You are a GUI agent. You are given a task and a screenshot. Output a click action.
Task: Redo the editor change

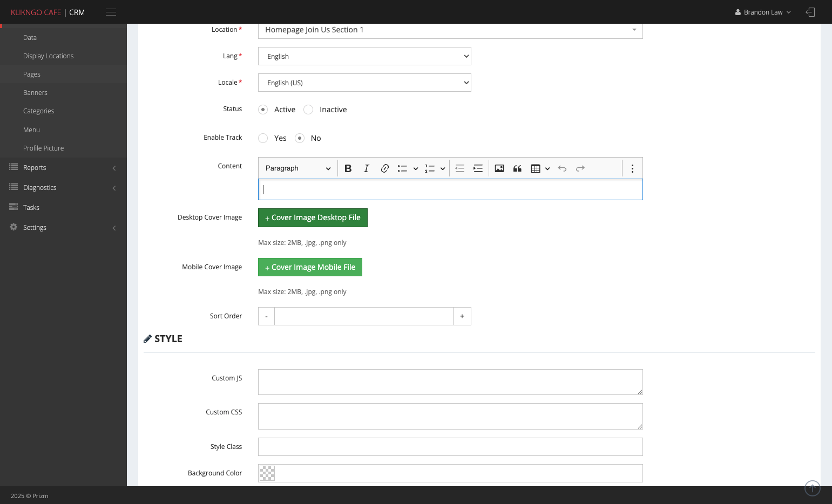pos(580,168)
